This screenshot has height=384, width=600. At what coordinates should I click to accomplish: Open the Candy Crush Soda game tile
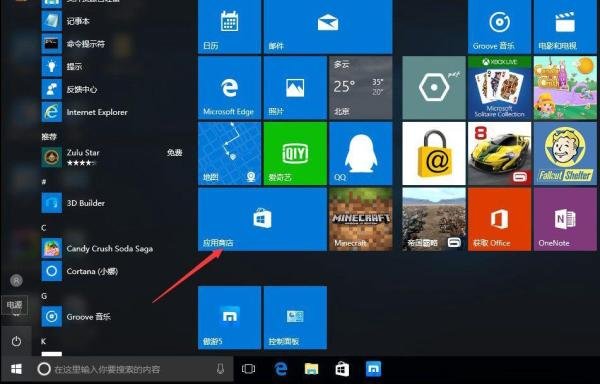565,88
